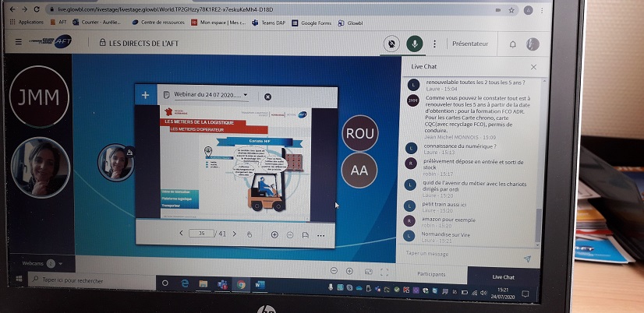This screenshot has height=313, width=644.
Task: Switch to the Participants tab
Action: click(x=431, y=274)
